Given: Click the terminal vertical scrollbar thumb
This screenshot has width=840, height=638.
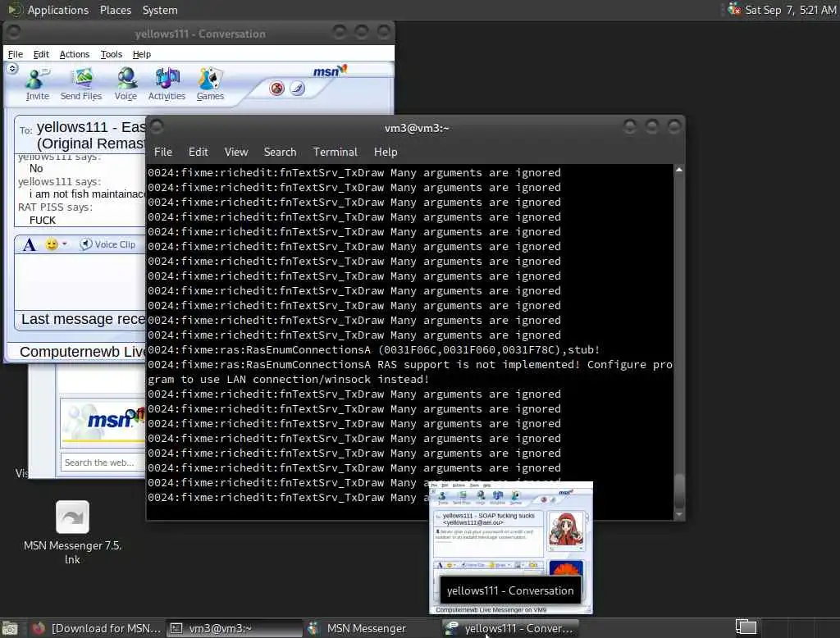Looking at the screenshot, I should [x=678, y=490].
